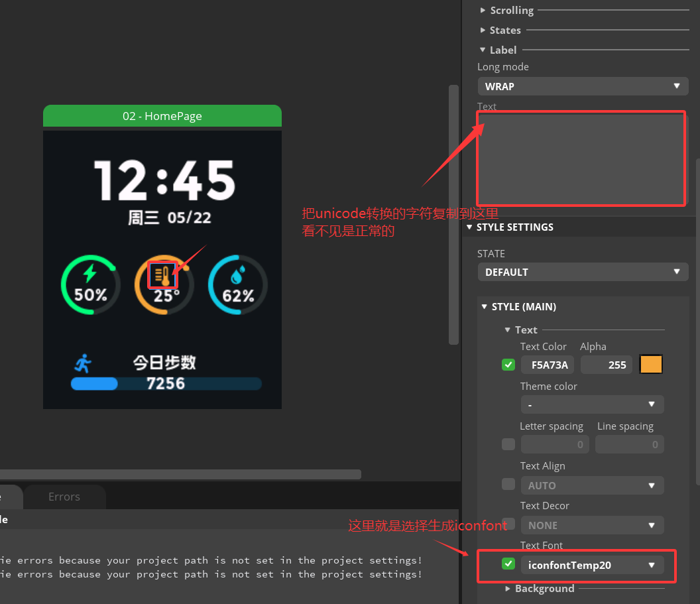The width and height of the screenshot is (700, 604).
Task: Open the Theme color dropdown
Action: [592, 404]
